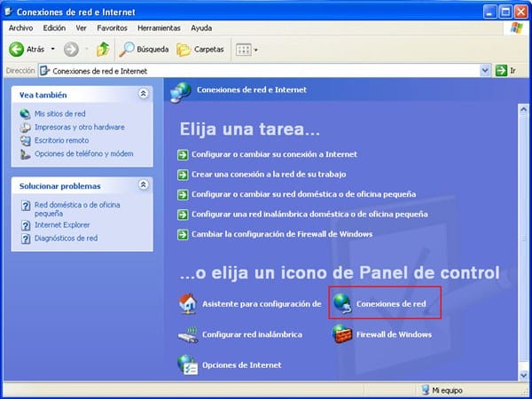532x399 pixels.
Task: Click the Windows flag logo in menu bar
Action: [x=517, y=27]
